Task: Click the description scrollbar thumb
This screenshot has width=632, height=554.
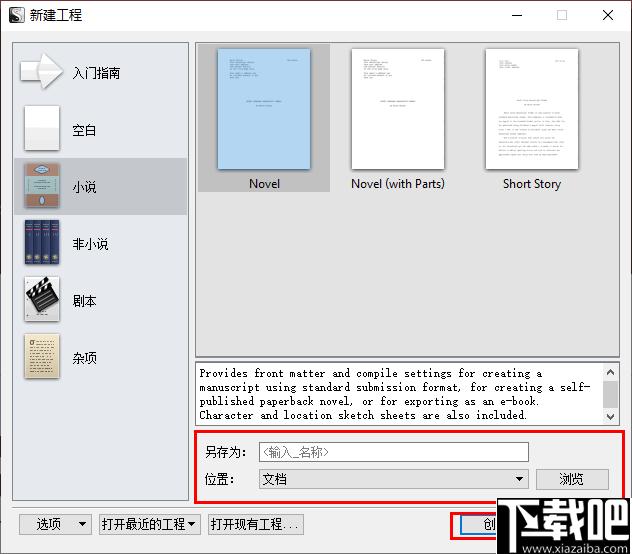Action: tap(610, 394)
